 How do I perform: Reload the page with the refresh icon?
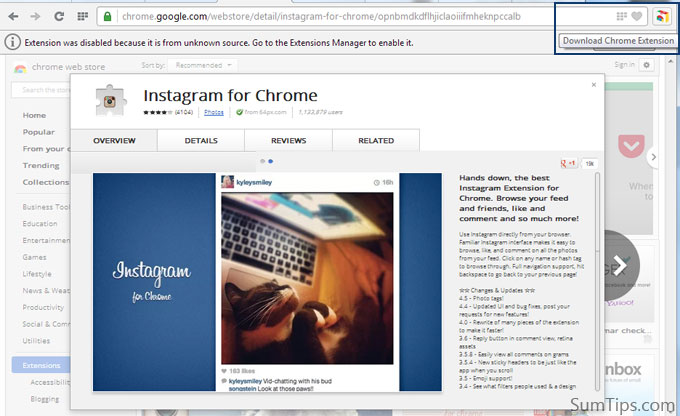pos(59,16)
